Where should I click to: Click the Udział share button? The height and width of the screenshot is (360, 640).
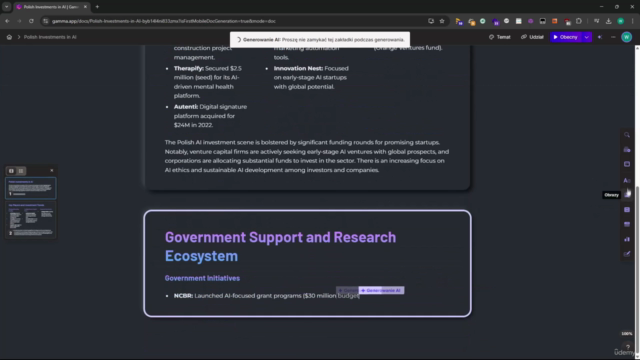click(532, 37)
